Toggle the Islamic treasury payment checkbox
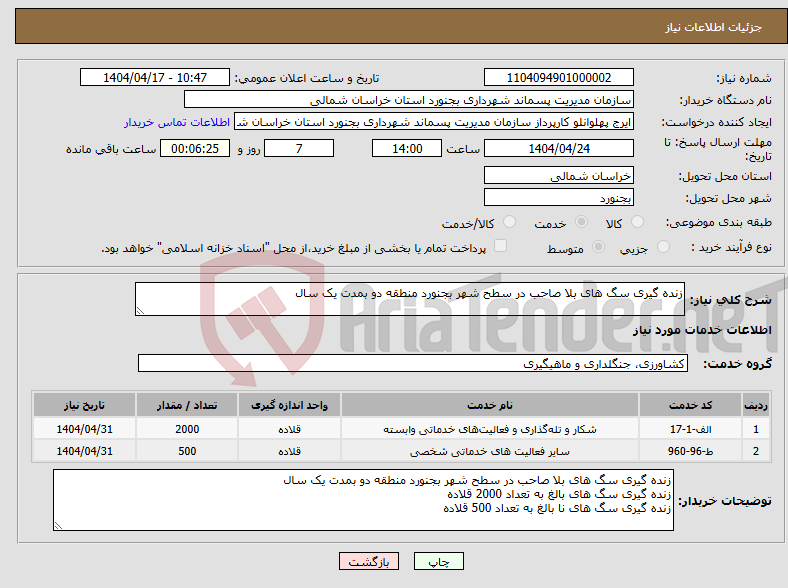Screen dimensions: 788x588 point(500,246)
